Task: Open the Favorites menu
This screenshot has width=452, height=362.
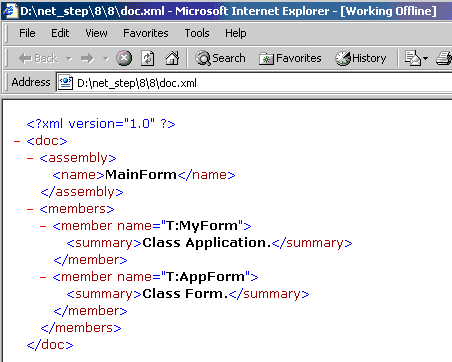Action: pyautogui.click(x=146, y=33)
